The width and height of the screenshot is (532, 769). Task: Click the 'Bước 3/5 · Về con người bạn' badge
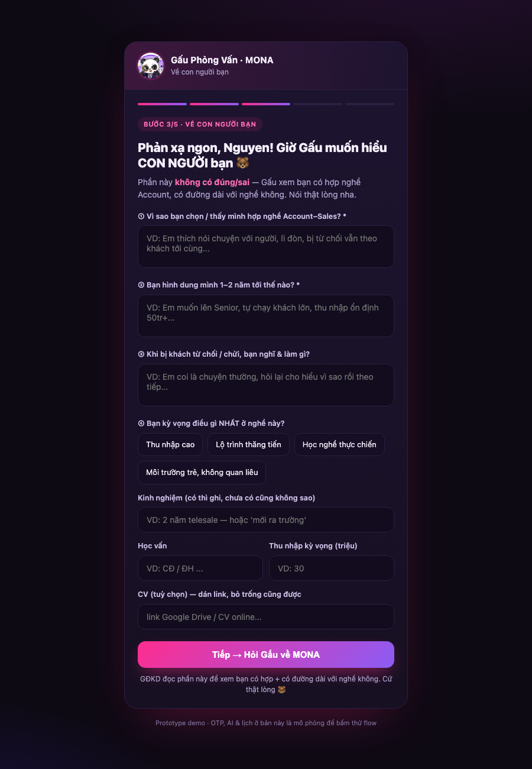click(200, 124)
